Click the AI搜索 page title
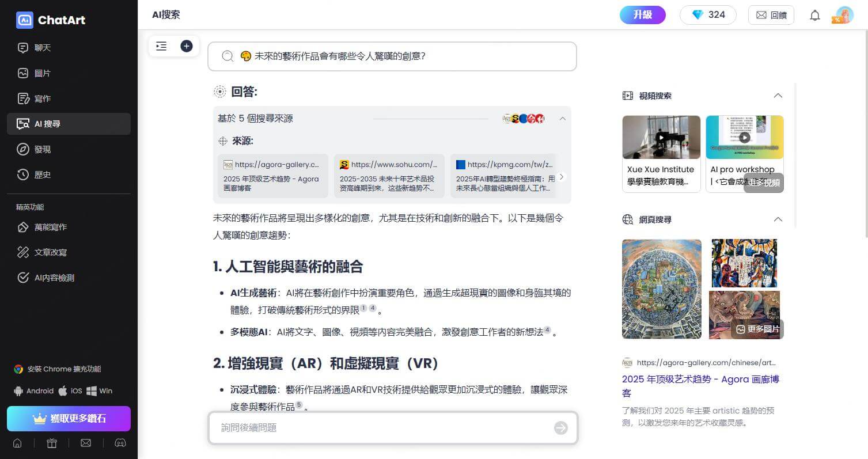This screenshot has height=459, width=868. click(166, 15)
